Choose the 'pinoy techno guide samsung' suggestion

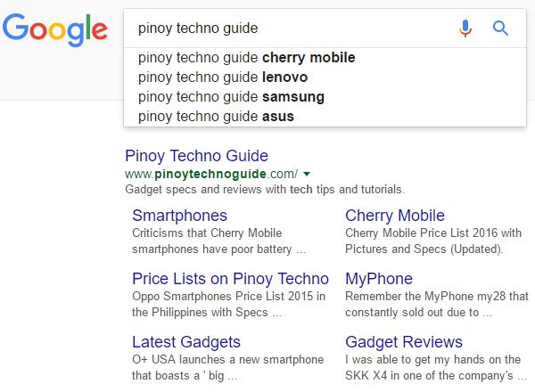[325, 97]
